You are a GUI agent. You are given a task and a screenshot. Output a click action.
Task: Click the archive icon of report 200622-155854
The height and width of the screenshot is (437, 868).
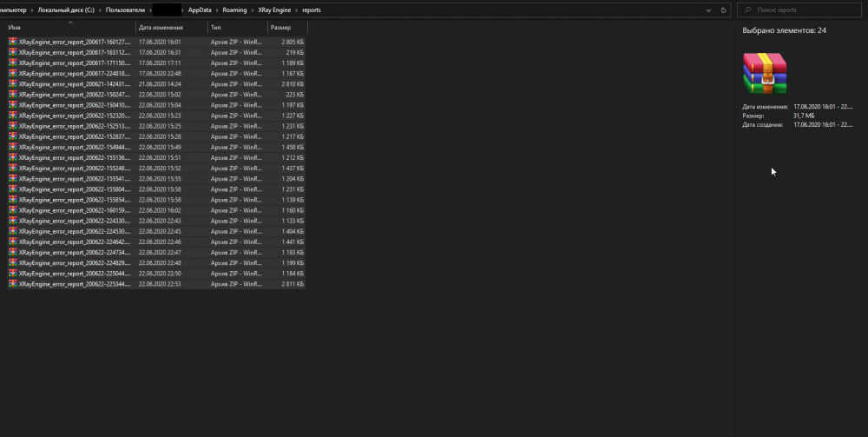pos(13,200)
